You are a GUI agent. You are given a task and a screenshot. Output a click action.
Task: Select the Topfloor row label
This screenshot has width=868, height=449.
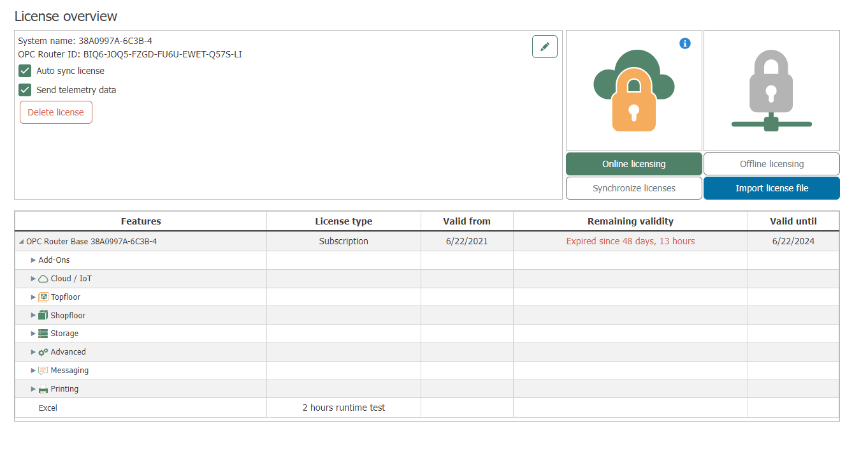(x=66, y=297)
